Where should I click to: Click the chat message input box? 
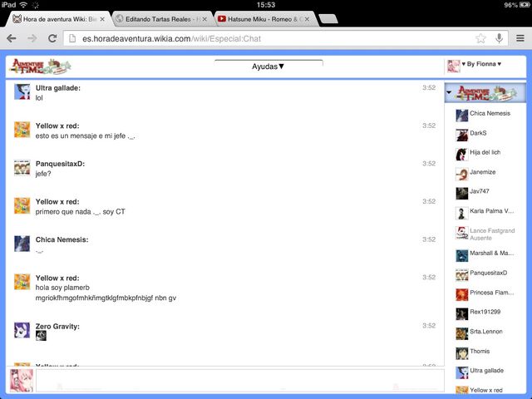tap(240, 381)
